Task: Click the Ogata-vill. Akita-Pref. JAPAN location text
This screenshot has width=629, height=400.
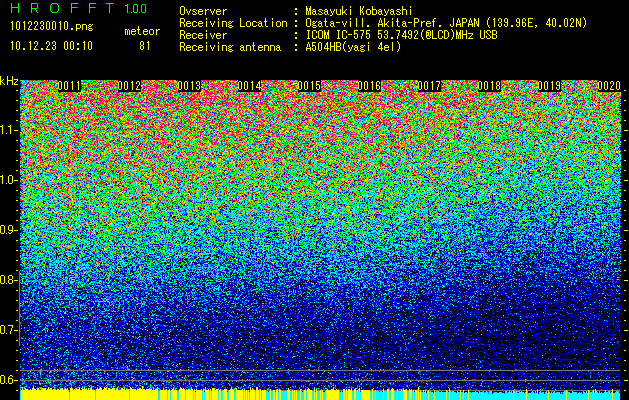Action: pyautogui.click(x=446, y=23)
